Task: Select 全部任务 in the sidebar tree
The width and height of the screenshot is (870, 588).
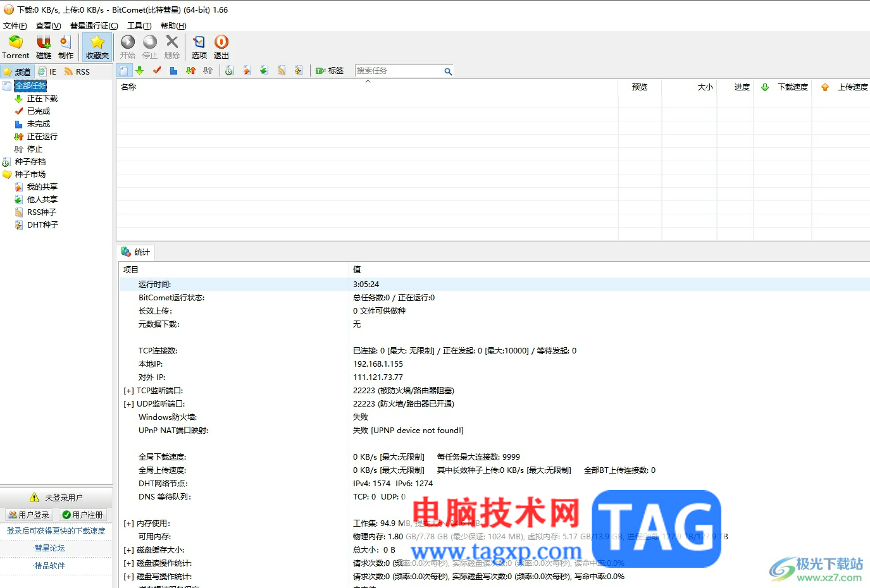Action: point(30,86)
